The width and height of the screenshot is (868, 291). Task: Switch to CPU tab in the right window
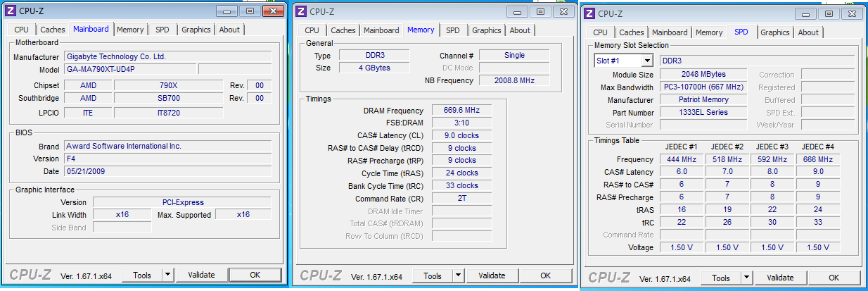601,32
